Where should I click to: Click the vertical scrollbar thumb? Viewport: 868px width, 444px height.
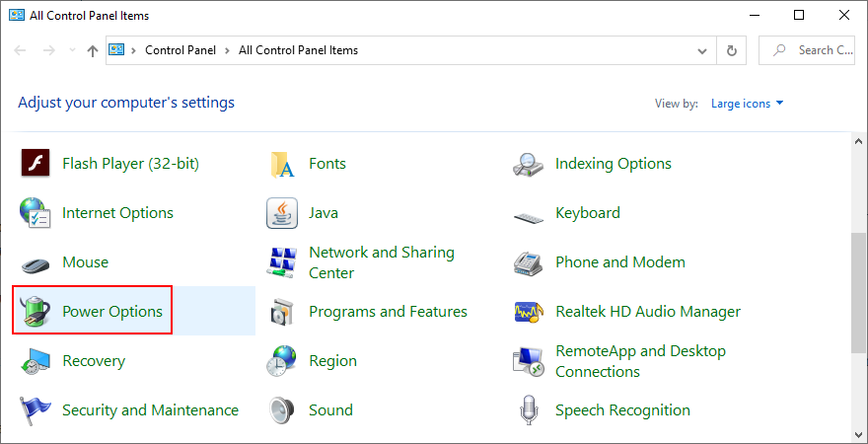click(x=859, y=291)
